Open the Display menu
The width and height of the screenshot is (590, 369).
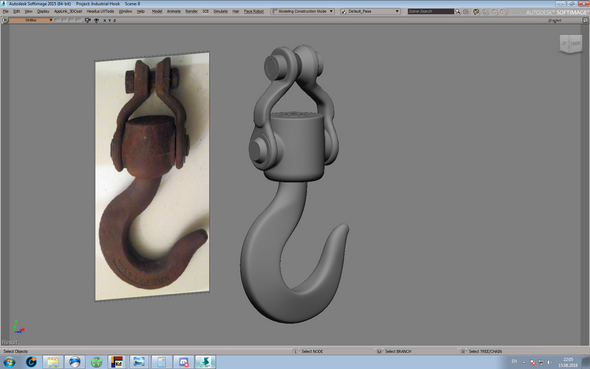point(43,12)
